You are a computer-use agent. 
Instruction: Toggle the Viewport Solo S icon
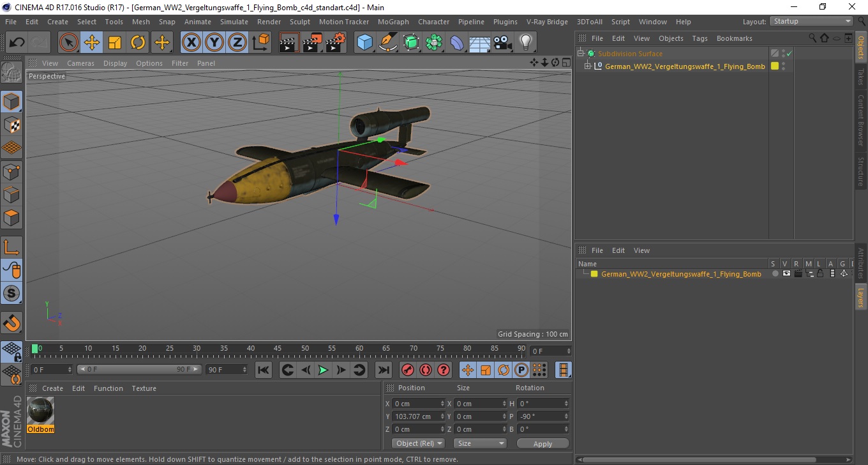tap(11, 293)
